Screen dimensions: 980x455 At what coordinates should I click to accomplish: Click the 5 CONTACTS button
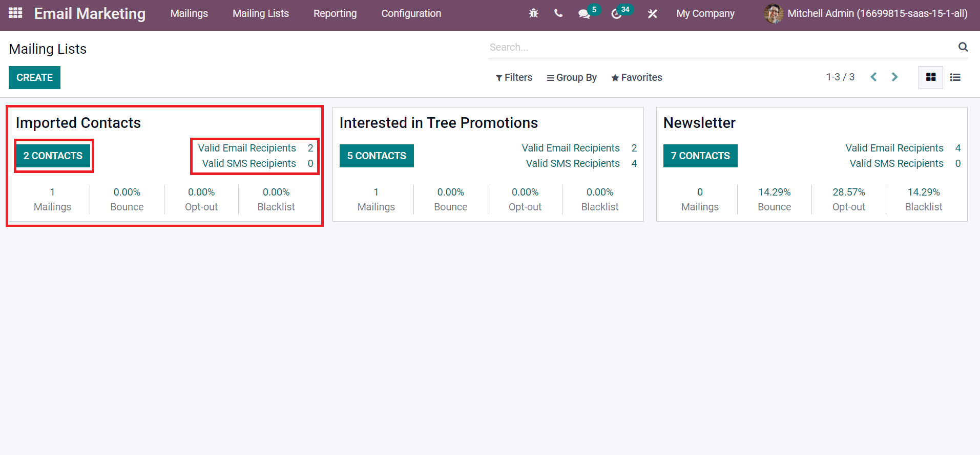(x=377, y=156)
